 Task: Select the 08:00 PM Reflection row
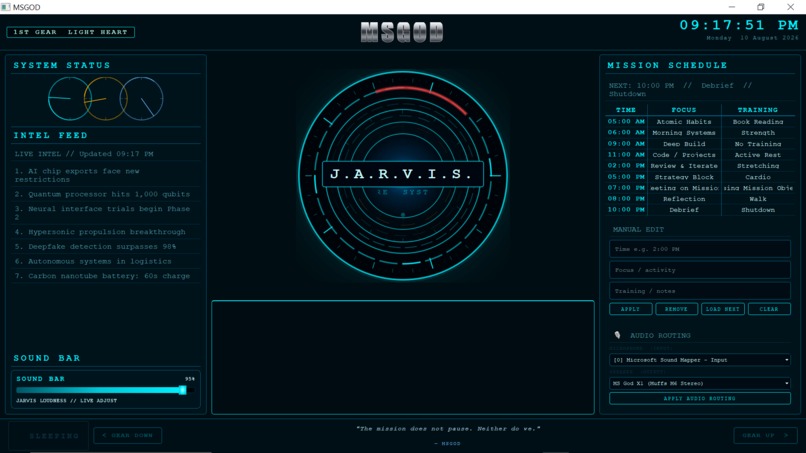tap(700, 198)
